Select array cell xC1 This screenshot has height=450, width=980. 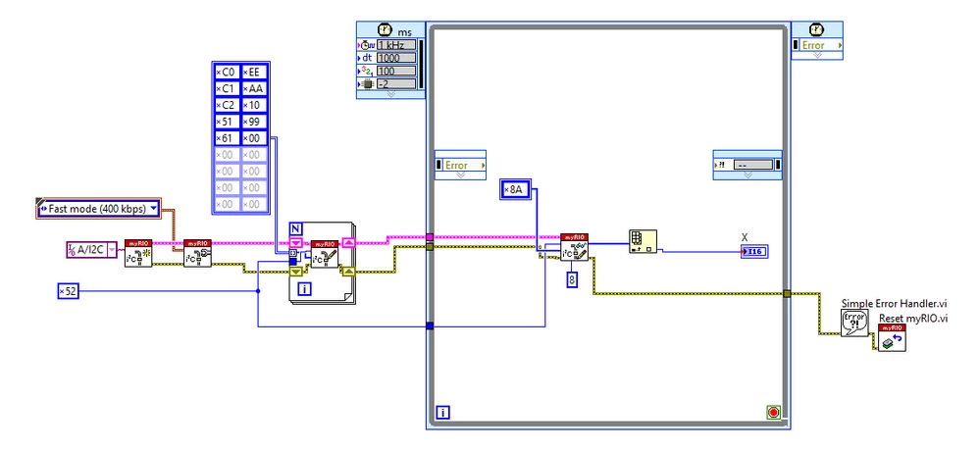click(x=227, y=89)
